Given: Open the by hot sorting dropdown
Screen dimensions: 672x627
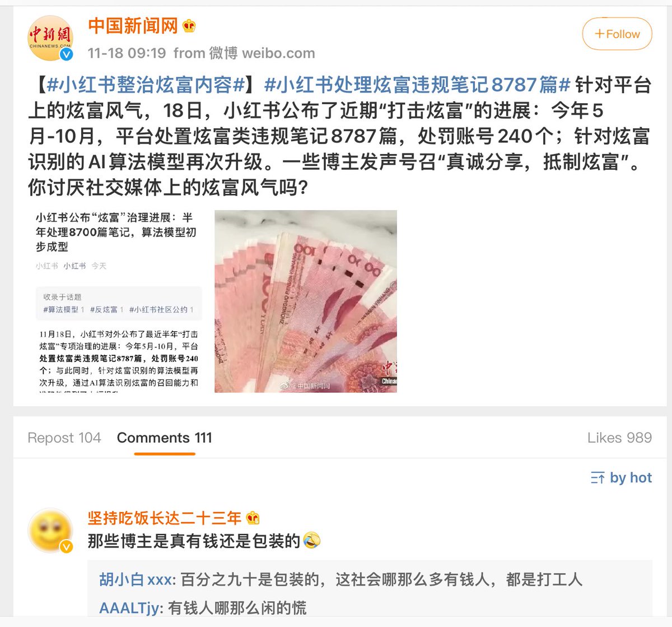Looking at the screenshot, I should tap(621, 478).
